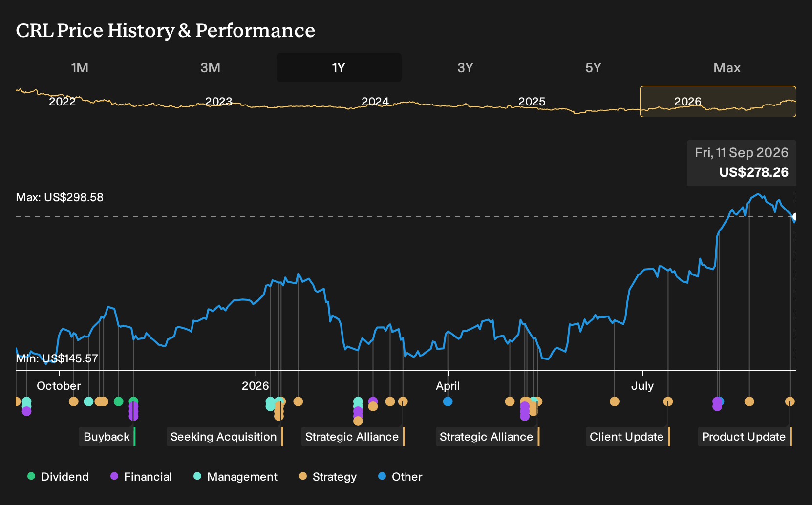Jump to 2025 in the overview chart
Screen dimensions: 812x505
click(x=532, y=102)
